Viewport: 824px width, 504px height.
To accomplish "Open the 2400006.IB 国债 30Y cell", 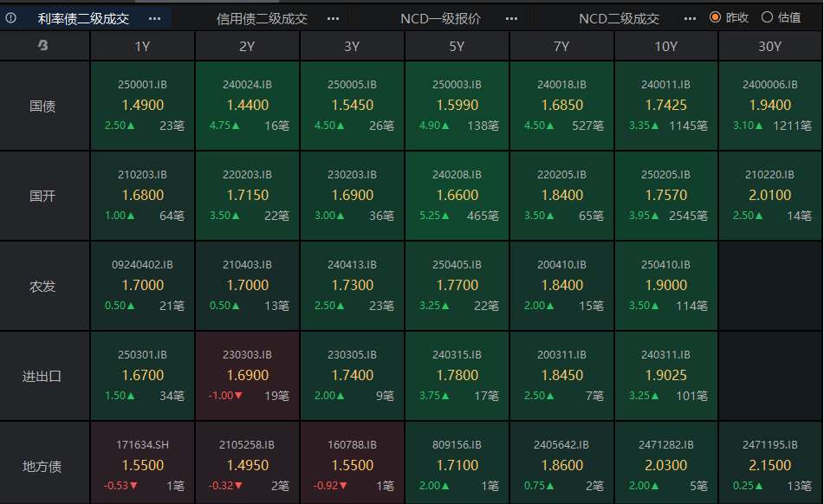I will click(769, 106).
